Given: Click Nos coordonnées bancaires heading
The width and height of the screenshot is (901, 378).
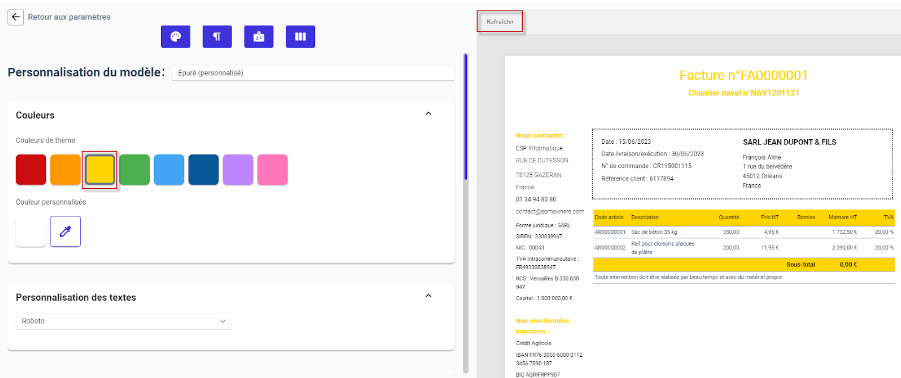Looking at the screenshot, I should click(542, 326).
